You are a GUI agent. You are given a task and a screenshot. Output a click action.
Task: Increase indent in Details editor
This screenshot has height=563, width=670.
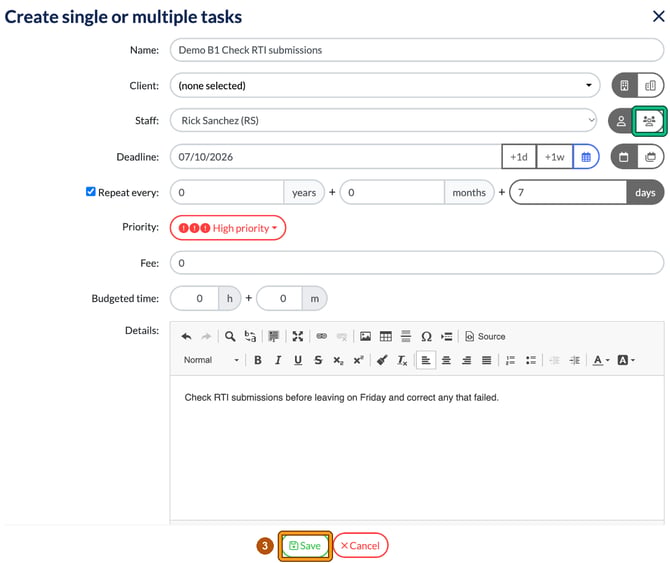tap(575, 360)
